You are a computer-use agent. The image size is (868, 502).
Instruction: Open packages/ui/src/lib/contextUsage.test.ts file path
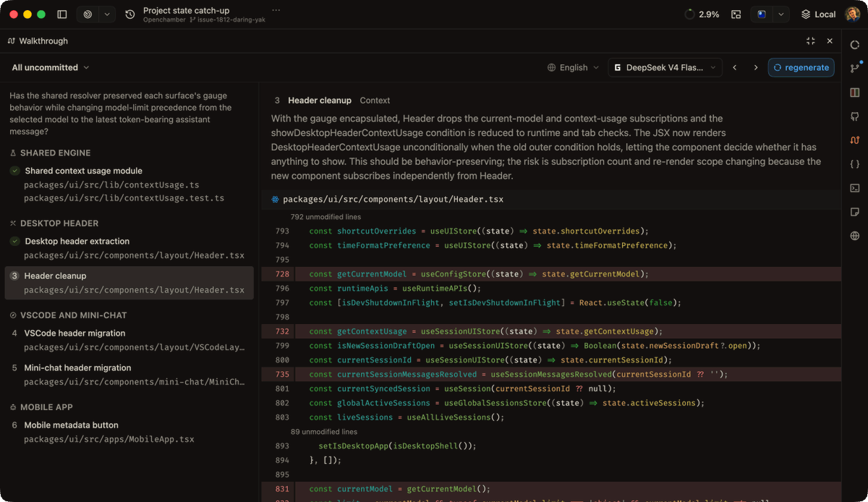click(x=124, y=198)
